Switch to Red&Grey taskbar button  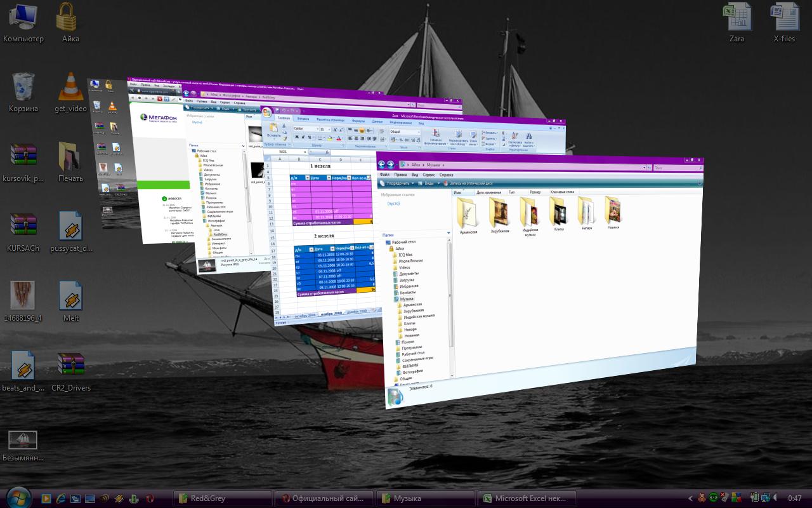222,498
